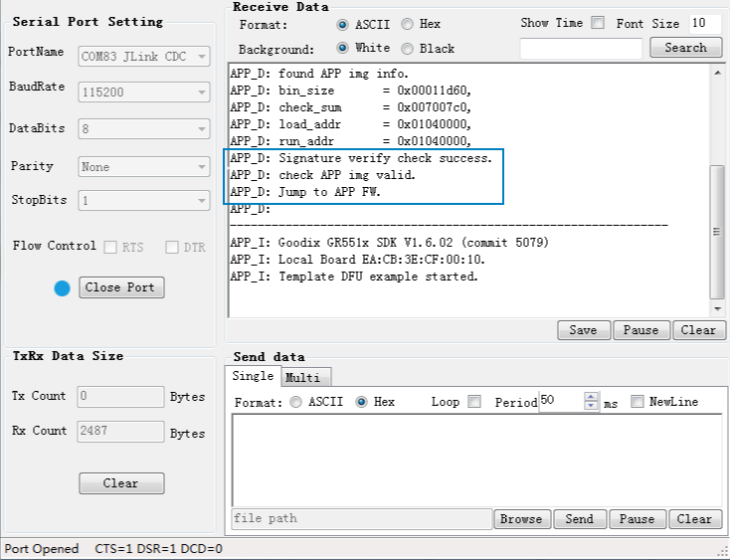Click the Close Port button
The image size is (730, 560).
coord(121,287)
